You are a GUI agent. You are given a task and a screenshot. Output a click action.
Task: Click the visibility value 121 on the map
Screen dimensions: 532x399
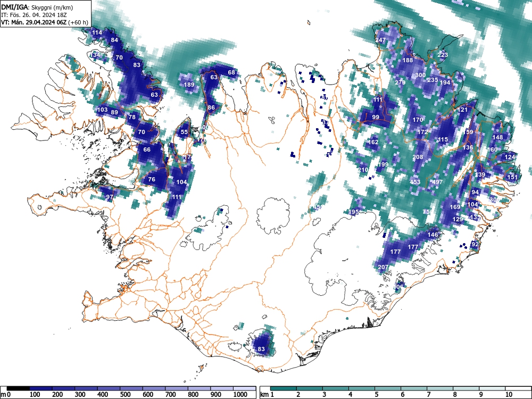click(x=463, y=110)
